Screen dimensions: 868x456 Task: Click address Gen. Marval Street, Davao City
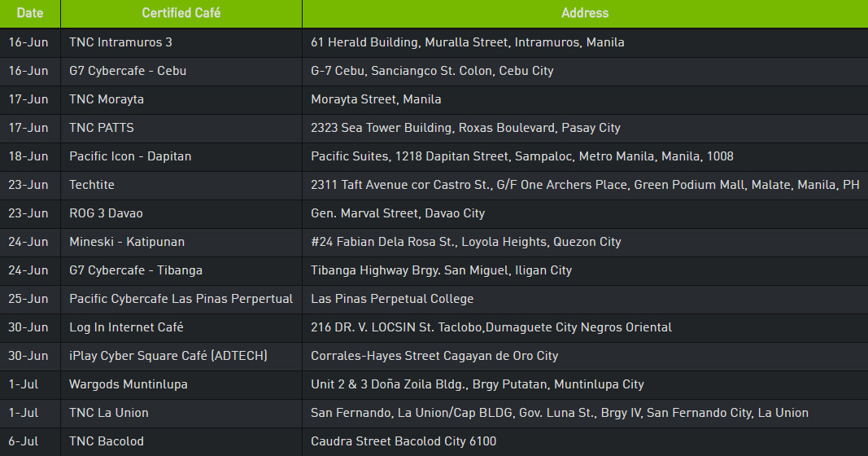pyautogui.click(x=585, y=214)
